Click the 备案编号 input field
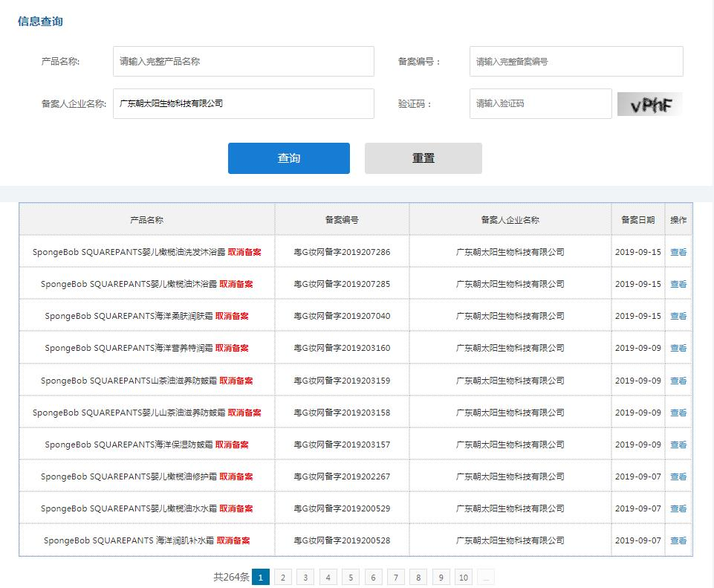 tap(576, 61)
